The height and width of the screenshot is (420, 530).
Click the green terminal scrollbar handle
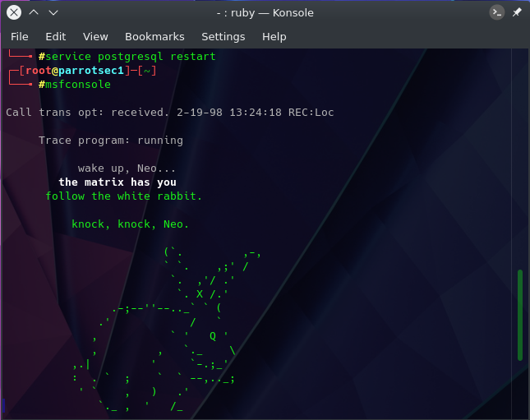point(520,315)
